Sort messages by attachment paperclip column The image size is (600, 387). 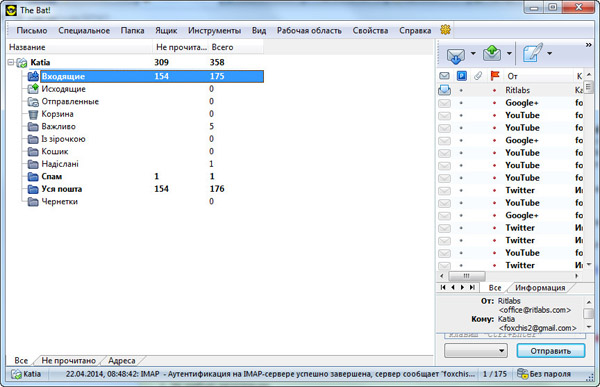tap(478, 76)
